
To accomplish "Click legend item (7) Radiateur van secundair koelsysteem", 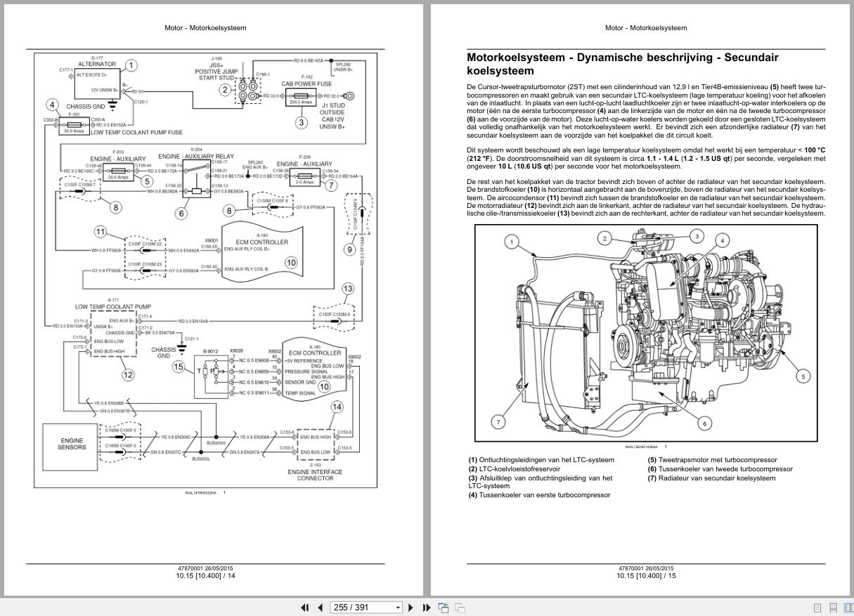I will point(711,478).
